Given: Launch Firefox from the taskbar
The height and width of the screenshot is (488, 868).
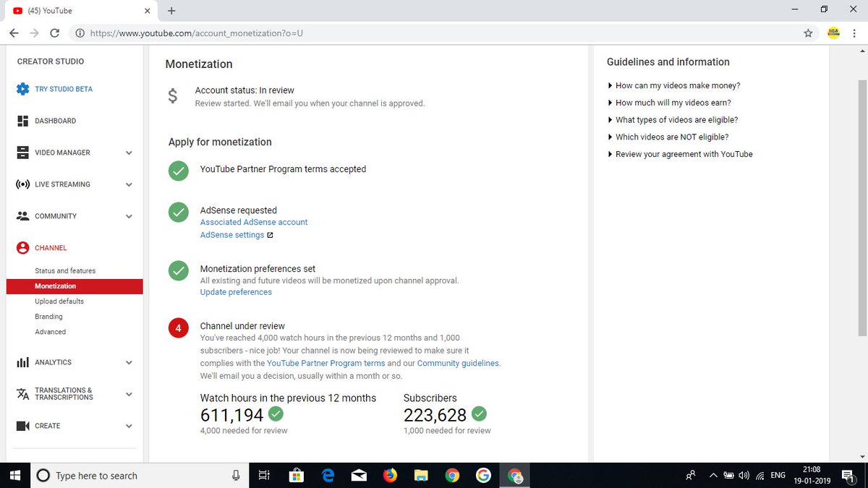Looking at the screenshot, I should (x=390, y=475).
